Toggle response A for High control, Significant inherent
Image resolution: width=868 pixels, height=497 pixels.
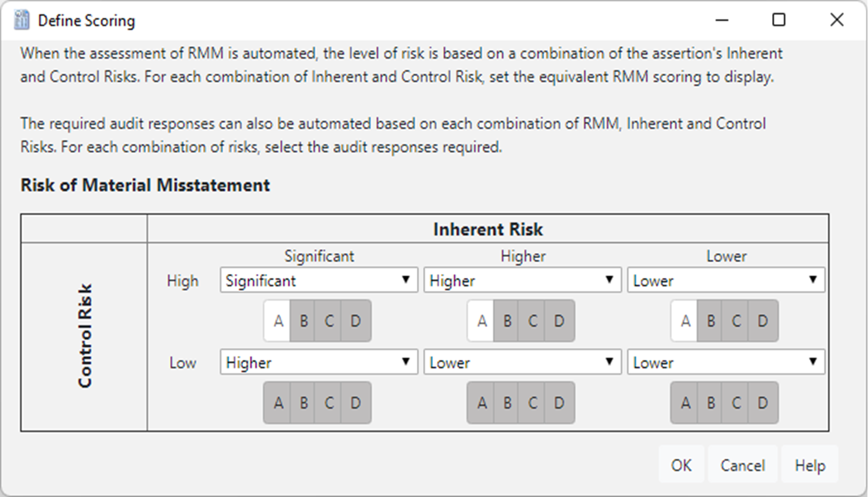(x=278, y=321)
